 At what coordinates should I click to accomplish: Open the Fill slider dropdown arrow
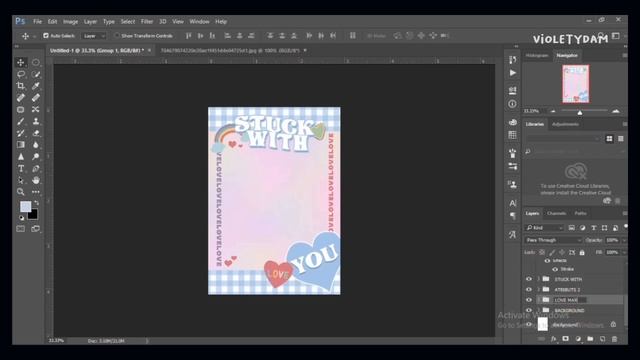pyautogui.click(x=624, y=253)
